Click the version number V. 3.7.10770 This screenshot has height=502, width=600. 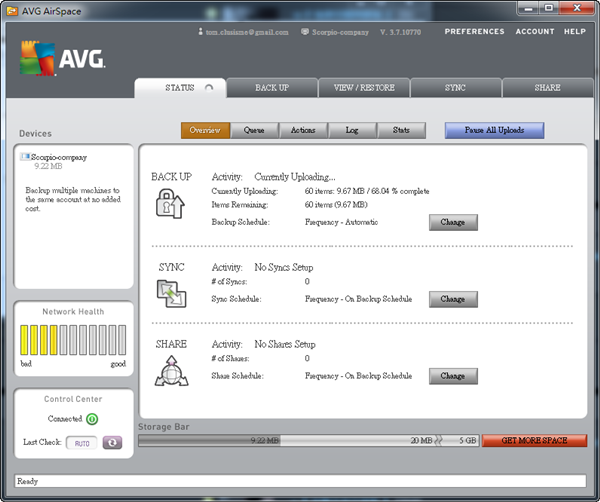(x=400, y=32)
